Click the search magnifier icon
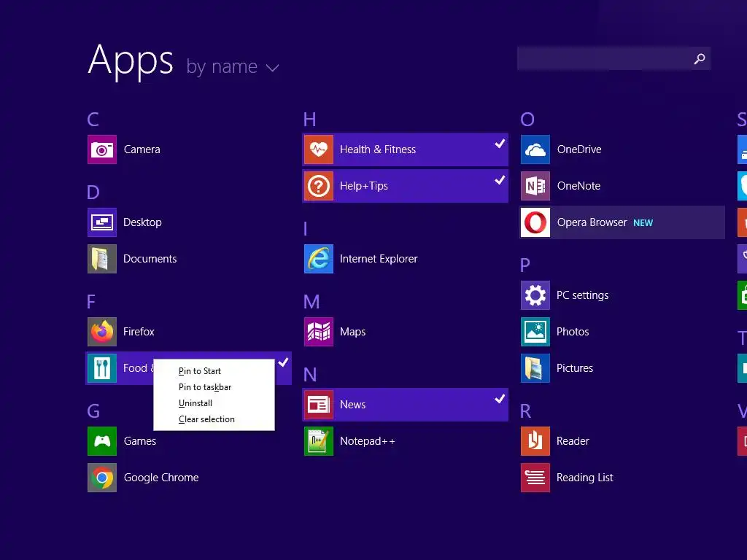The height and width of the screenshot is (560, 747). pyautogui.click(x=700, y=58)
